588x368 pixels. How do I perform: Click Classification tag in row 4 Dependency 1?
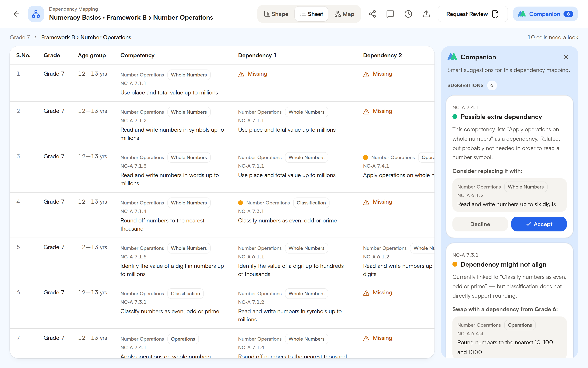click(x=311, y=203)
